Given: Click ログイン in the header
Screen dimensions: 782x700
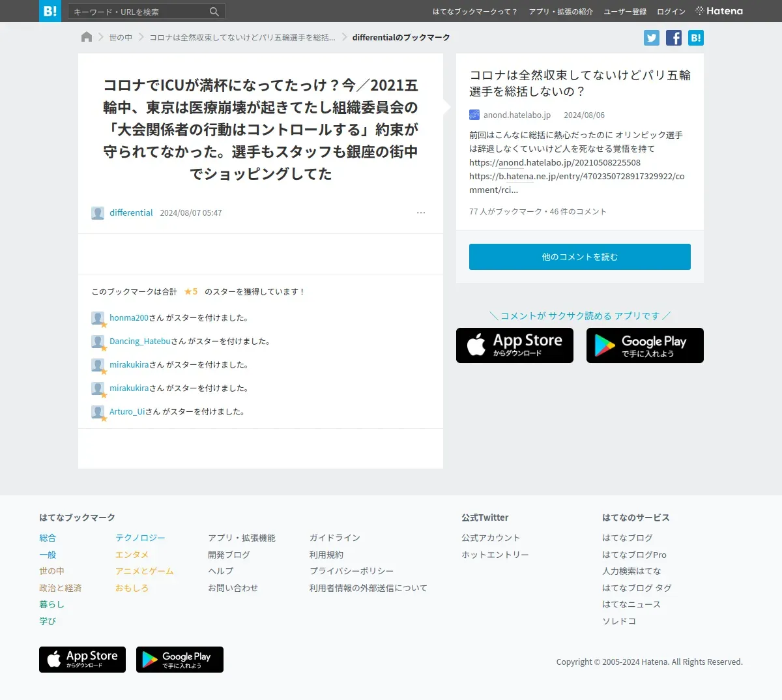Looking at the screenshot, I should (x=671, y=12).
